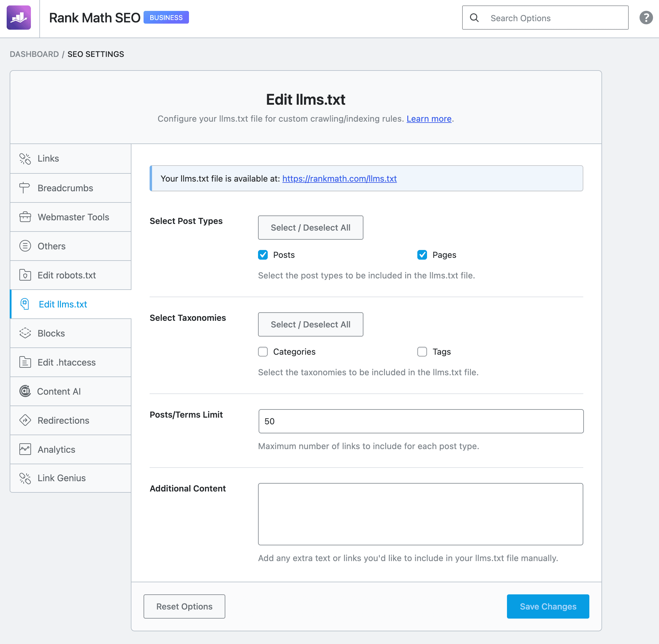Image resolution: width=659 pixels, height=644 pixels.
Task: Open the Breadcrumbs settings tab
Action: 71,188
